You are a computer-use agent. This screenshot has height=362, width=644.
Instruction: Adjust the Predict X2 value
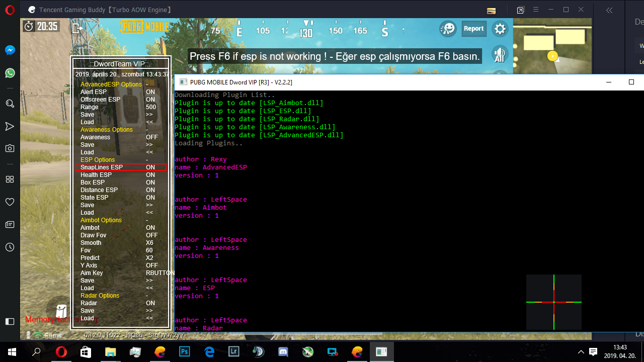pyautogui.click(x=149, y=258)
